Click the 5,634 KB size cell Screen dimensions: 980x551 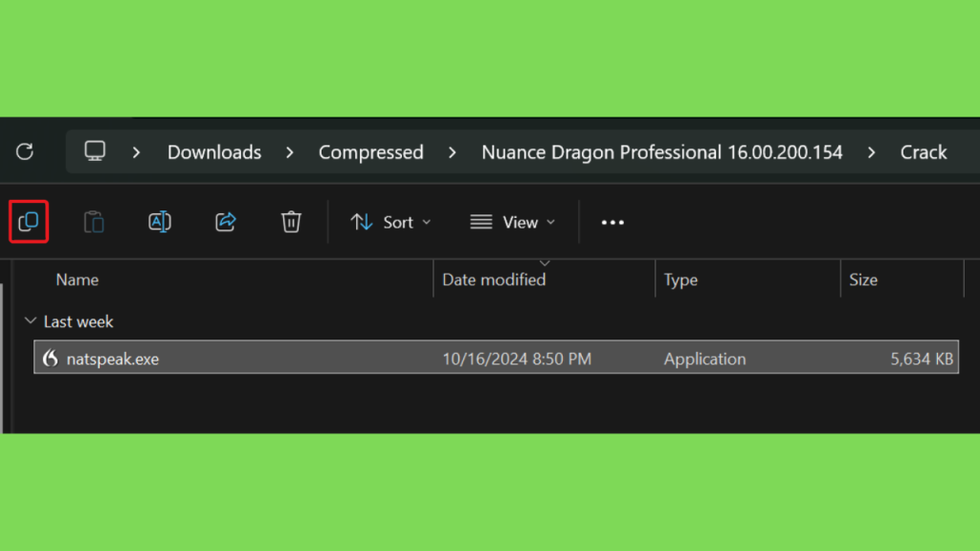[922, 360]
